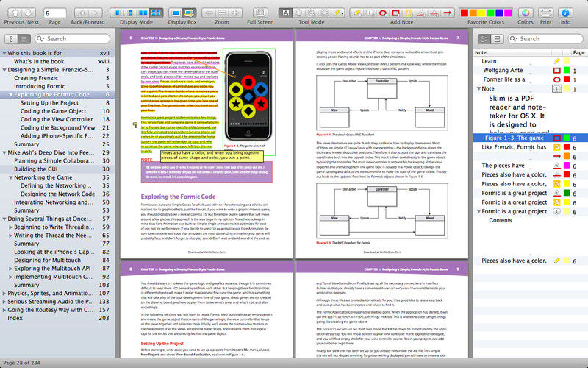
Task: Pick the red favorite color
Action: [x=465, y=13]
